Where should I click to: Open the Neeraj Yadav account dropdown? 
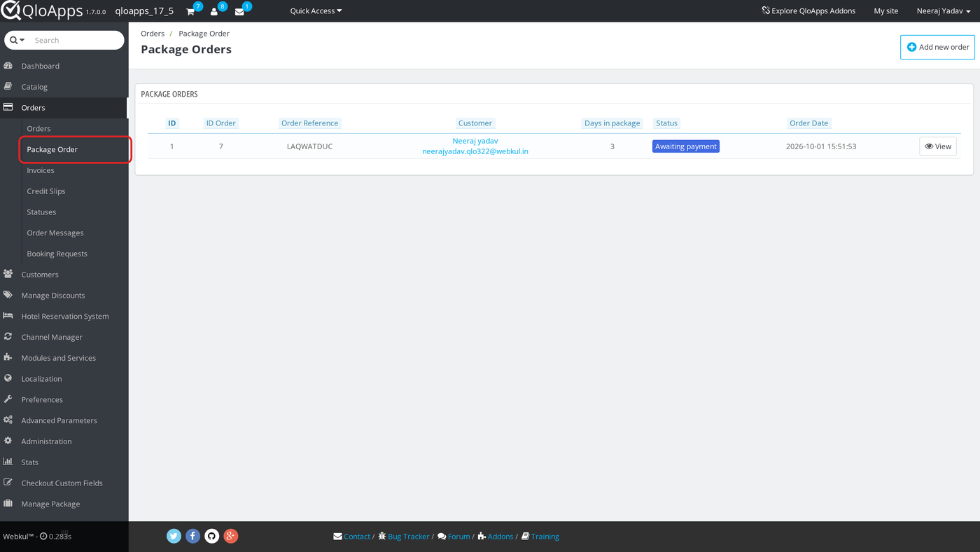[944, 11]
